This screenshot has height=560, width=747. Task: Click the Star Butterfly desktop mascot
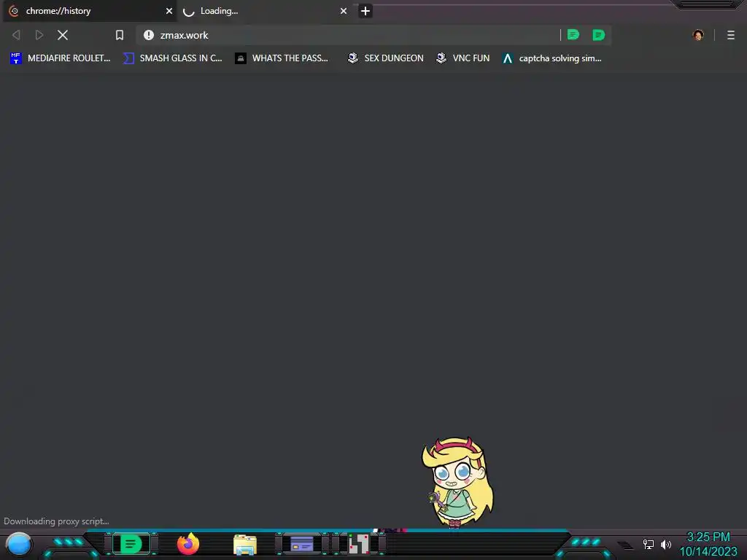click(457, 483)
